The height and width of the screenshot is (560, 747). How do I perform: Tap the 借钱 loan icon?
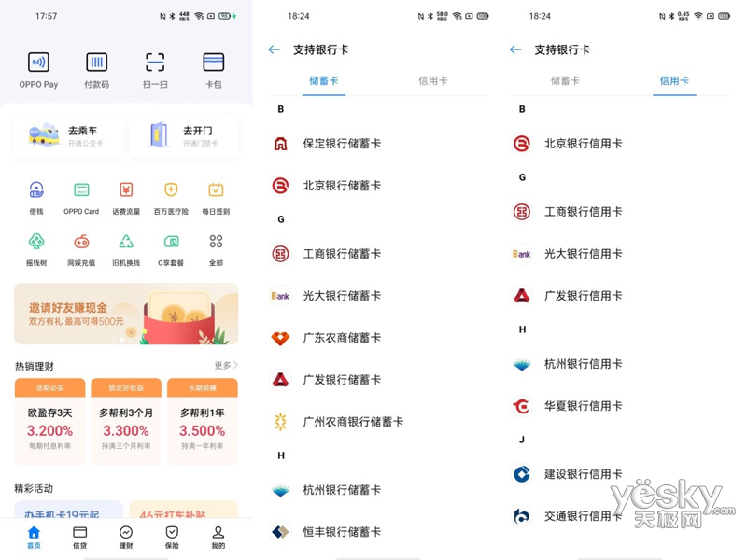pos(36,190)
